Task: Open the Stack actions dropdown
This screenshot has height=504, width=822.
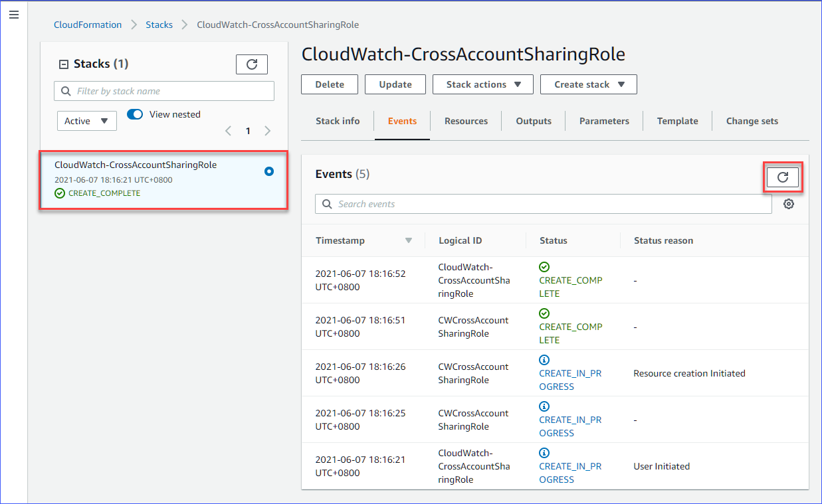Action: coord(482,84)
